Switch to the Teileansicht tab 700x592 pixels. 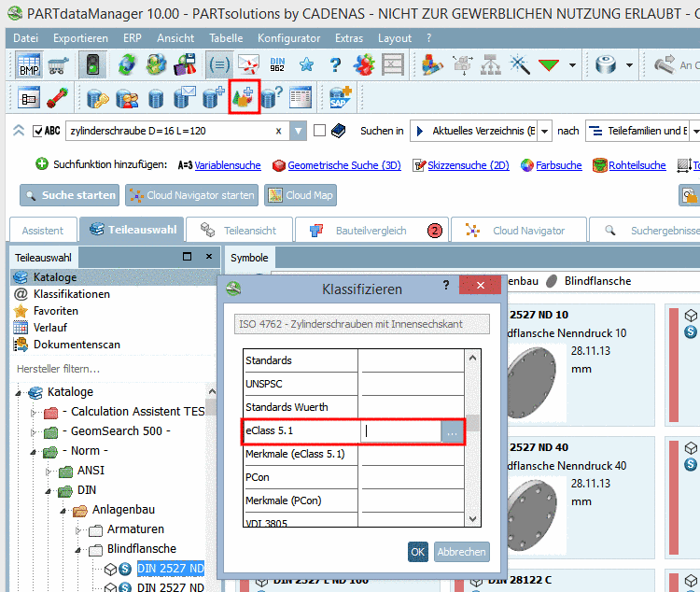point(239,230)
